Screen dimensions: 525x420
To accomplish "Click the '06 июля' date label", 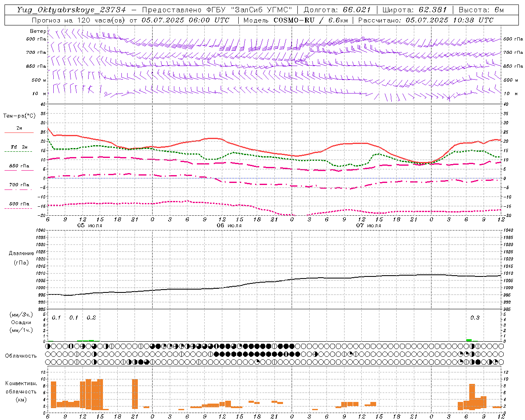I will (229, 226).
